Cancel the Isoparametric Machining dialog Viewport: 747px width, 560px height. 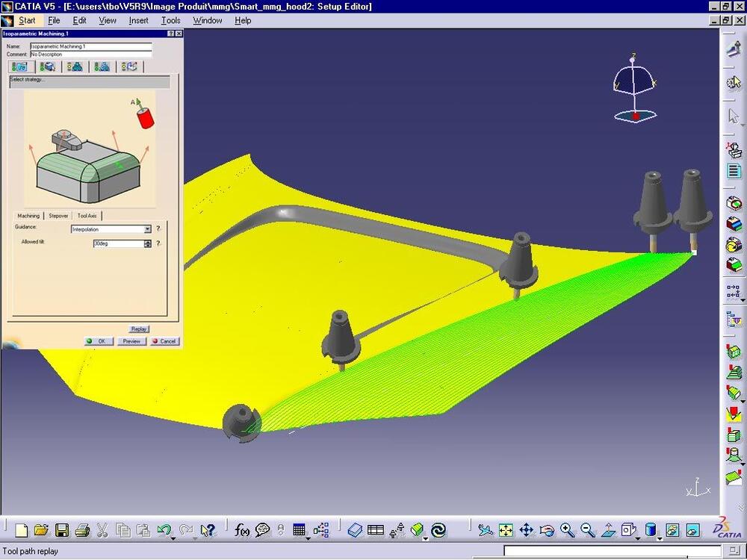tap(164, 341)
